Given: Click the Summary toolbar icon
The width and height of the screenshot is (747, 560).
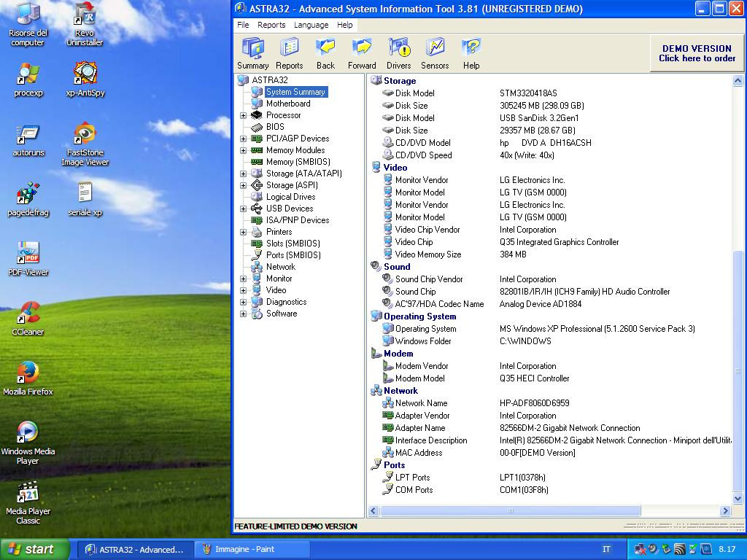Looking at the screenshot, I should coord(252,53).
